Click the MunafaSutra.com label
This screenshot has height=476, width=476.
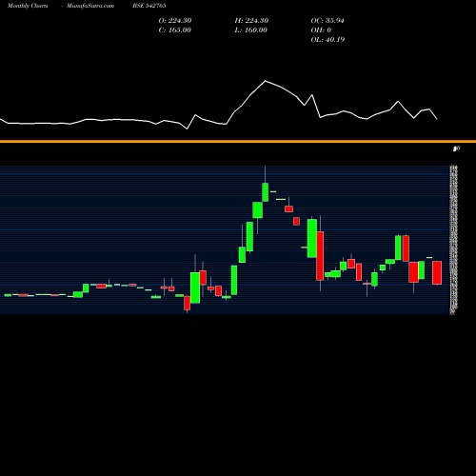click(x=90, y=6)
